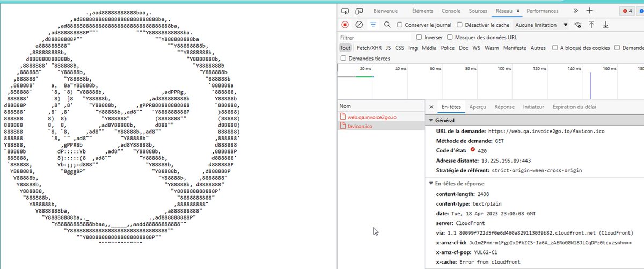The image size is (644, 269).
Task: Click the blue marker on the timeline overview
Action: tap(591, 85)
